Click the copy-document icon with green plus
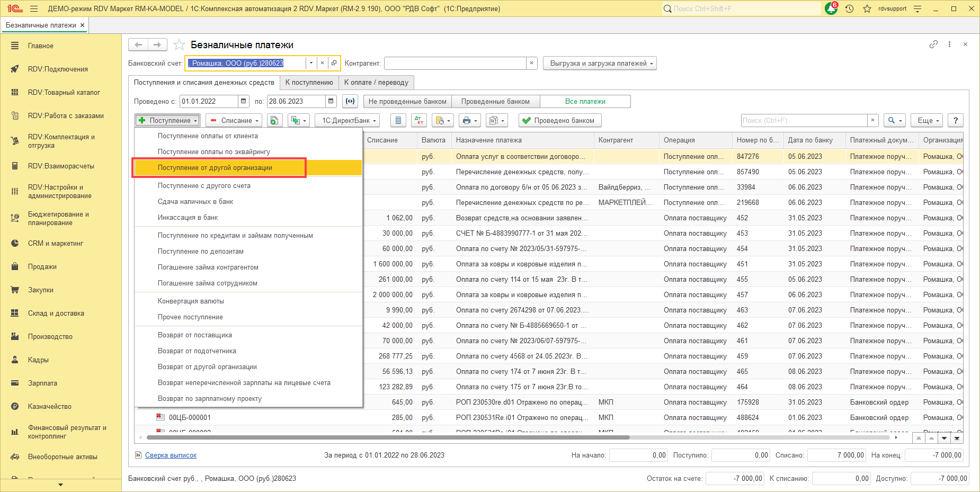This screenshot has height=492, width=980. click(274, 121)
